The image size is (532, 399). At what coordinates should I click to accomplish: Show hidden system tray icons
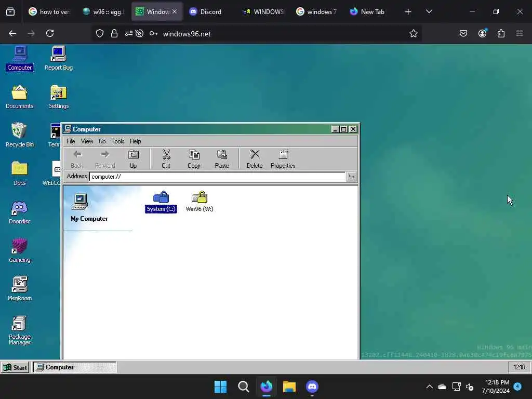[x=430, y=387]
